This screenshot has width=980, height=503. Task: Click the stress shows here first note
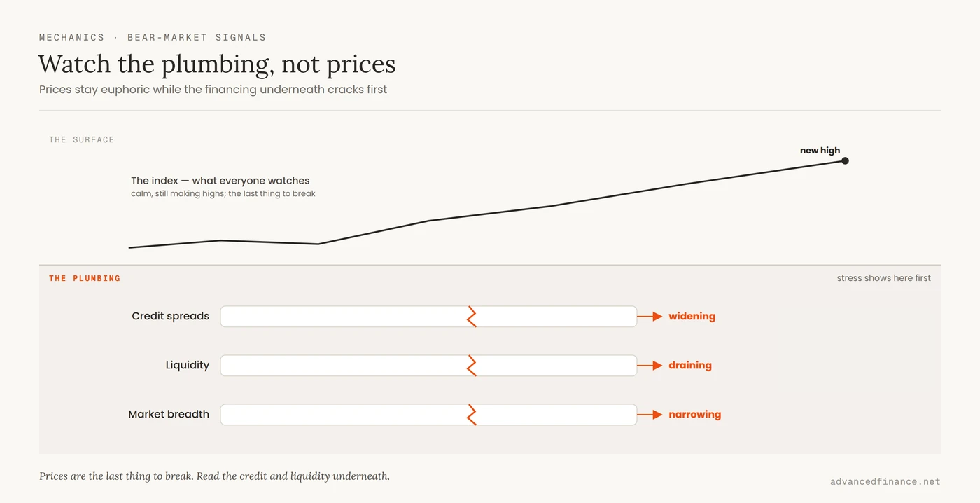coord(883,278)
